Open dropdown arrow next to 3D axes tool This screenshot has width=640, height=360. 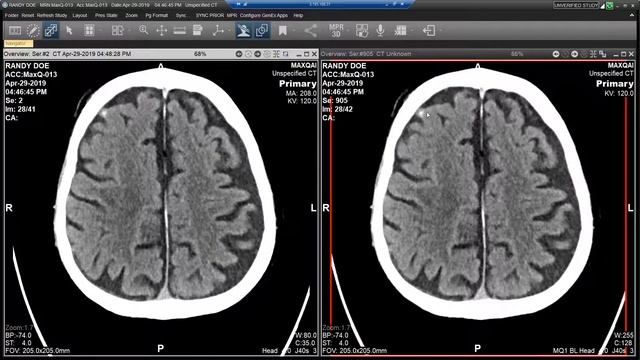pyautogui.click(x=229, y=31)
